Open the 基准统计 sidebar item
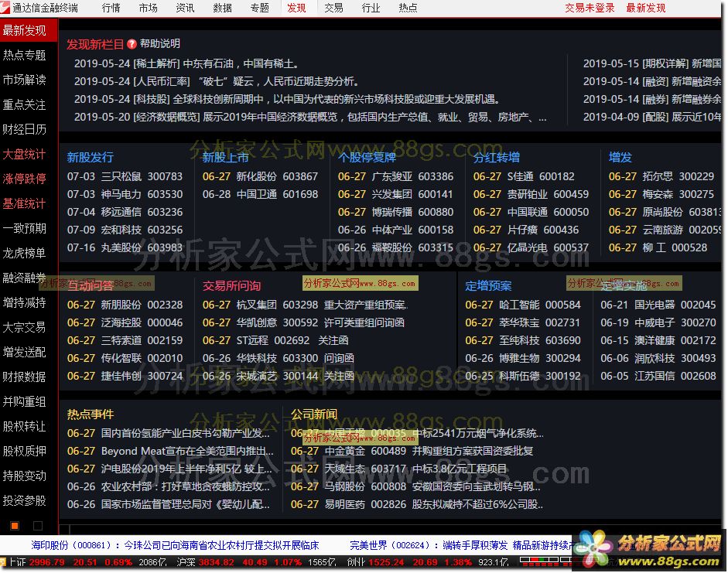 coord(25,203)
